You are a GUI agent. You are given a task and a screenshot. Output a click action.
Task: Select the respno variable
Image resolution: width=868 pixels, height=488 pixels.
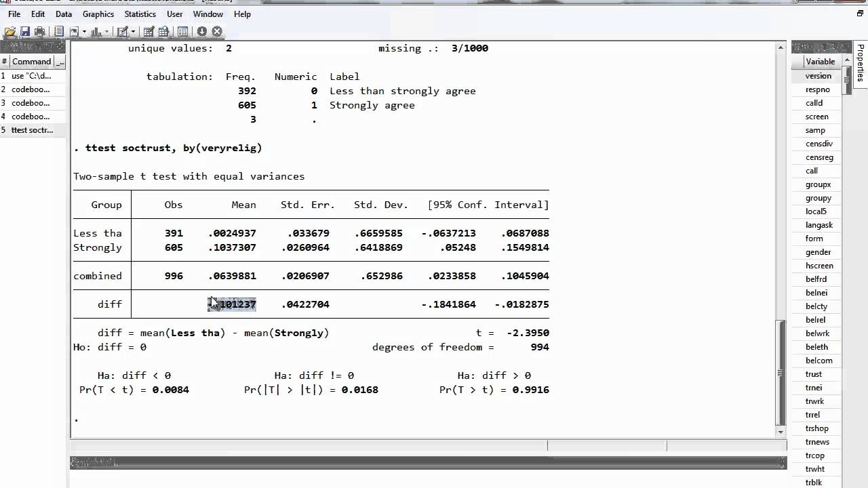coord(818,89)
